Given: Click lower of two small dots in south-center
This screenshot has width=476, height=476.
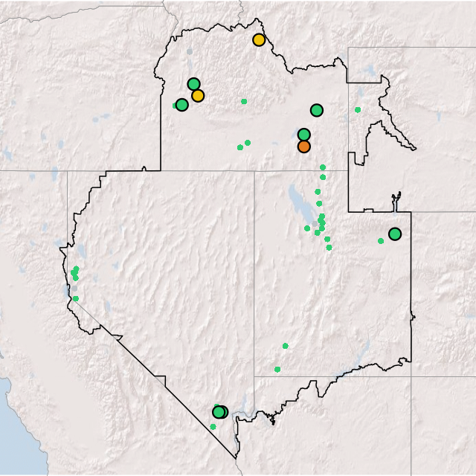Looking at the screenshot, I should coord(277,369).
